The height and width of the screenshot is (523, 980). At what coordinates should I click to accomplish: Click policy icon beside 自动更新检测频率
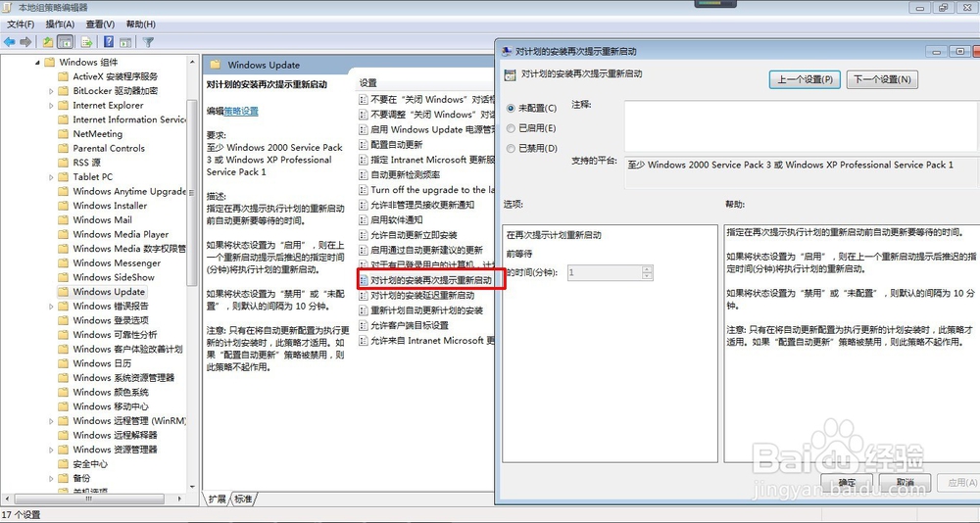coord(364,174)
